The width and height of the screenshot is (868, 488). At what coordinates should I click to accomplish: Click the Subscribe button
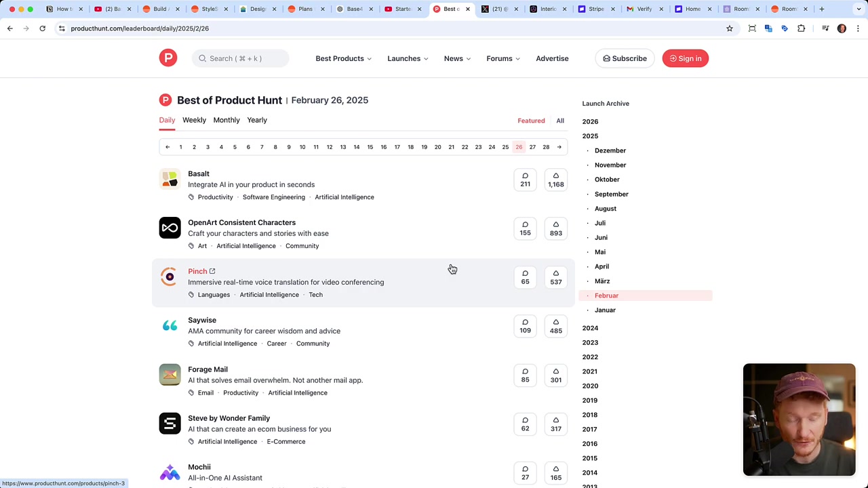(625, 58)
